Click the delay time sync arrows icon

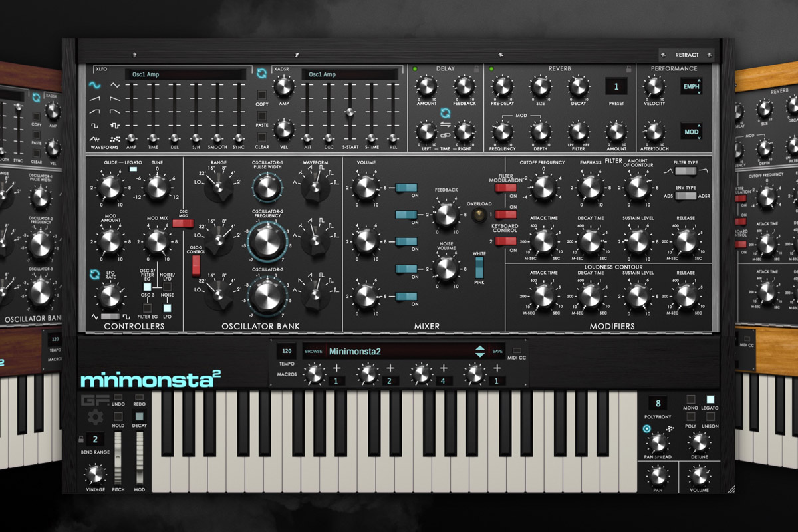[x=445, y=114]
